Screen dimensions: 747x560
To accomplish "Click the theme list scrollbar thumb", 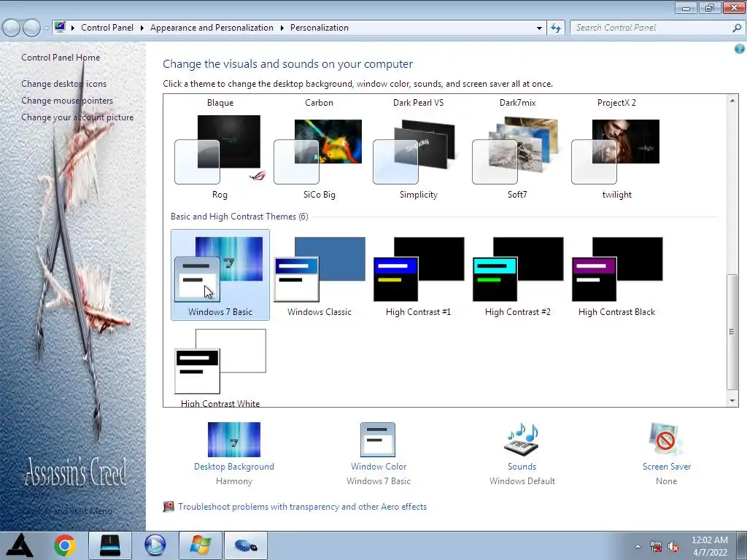I will 732,332.
